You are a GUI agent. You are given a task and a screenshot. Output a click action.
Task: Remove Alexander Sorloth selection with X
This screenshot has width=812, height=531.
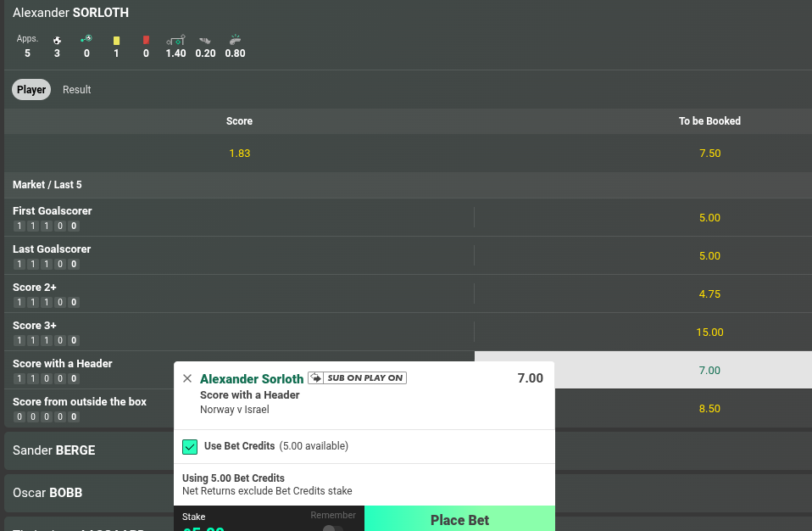coord(187,378)
